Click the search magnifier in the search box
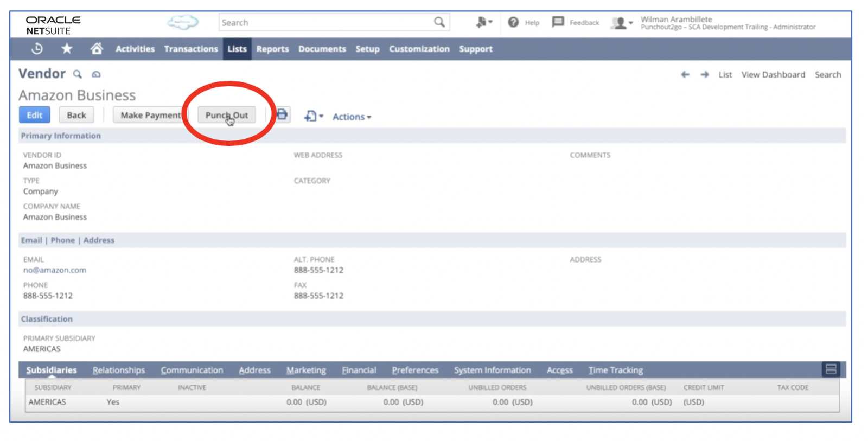 click(439, 22)
